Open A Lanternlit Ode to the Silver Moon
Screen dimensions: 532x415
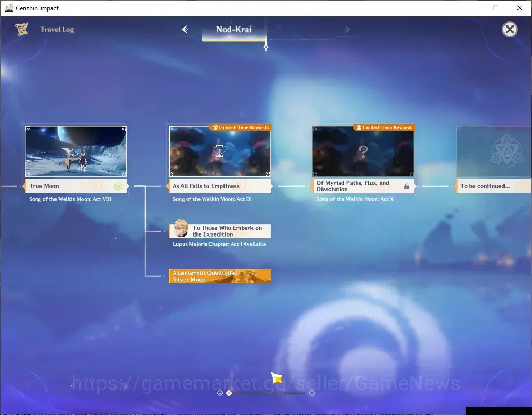(219, 276)
